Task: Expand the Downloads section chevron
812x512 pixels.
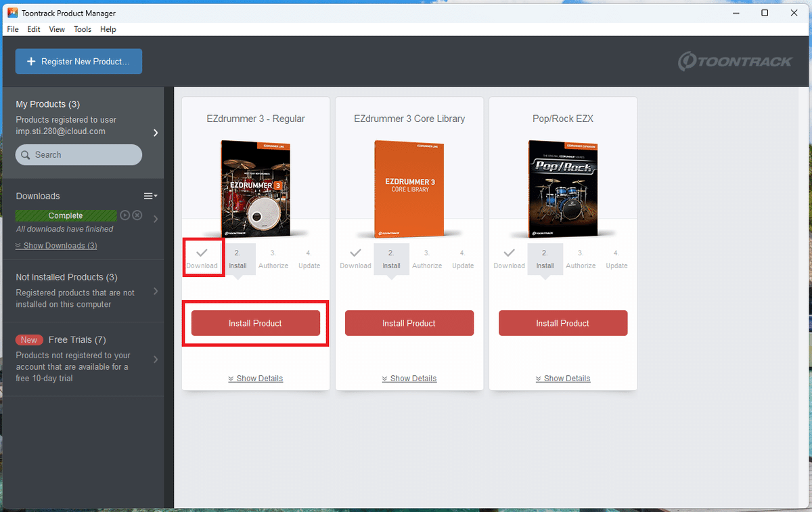Action: (156, 219)
